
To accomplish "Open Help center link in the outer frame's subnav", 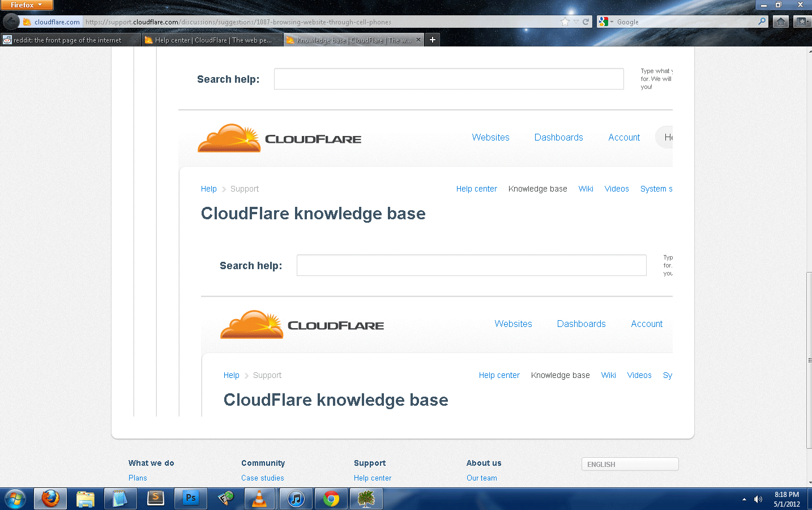I will tap(477, 189).
